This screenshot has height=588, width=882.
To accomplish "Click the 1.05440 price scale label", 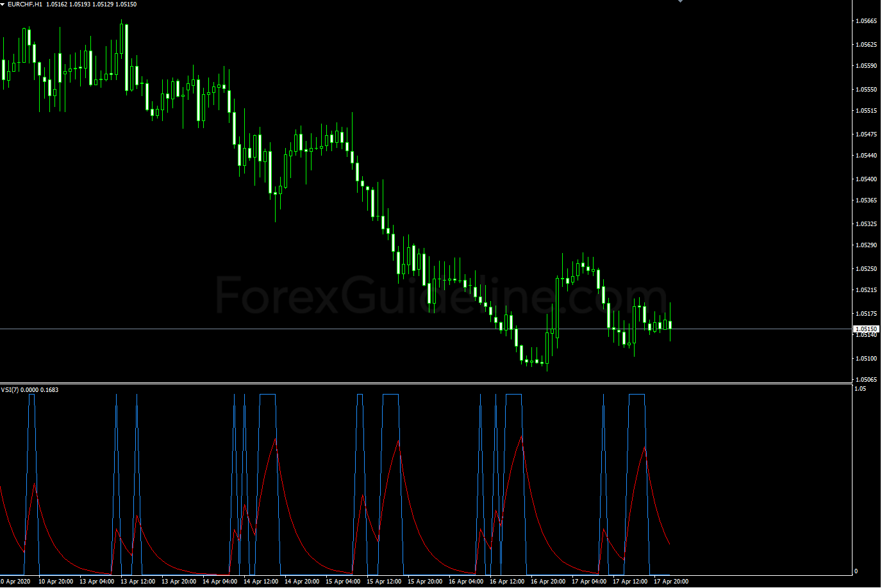I will (866, 156).
